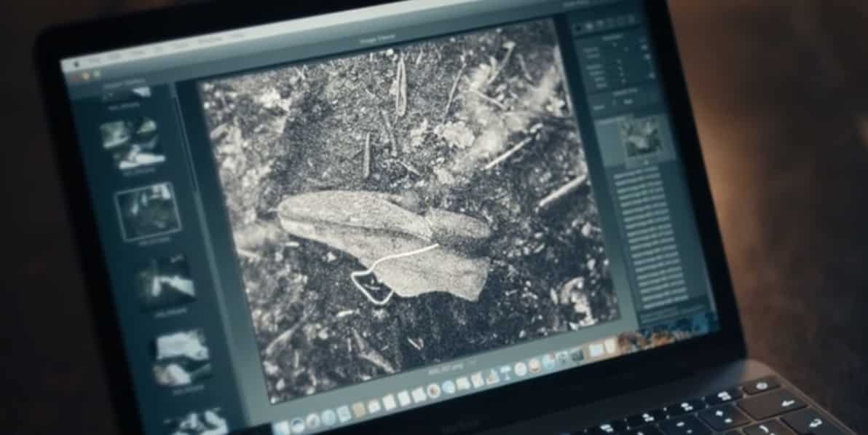The width and height of the screenshot is (868, 435).
Task: Click the Apple menu icon in menu bar
Action: coord(75,64)
